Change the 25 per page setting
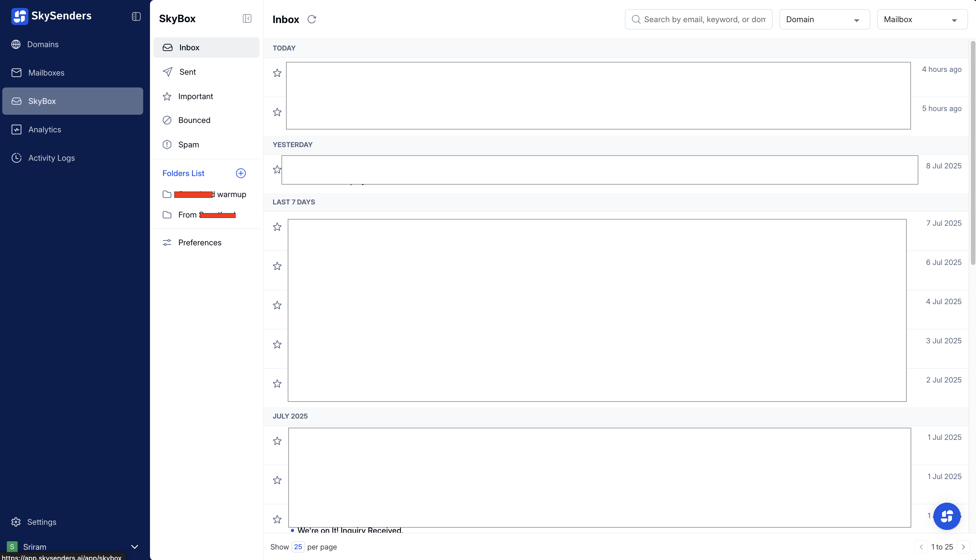Screen dimensions: 976x560 click(x=298, y=547)
